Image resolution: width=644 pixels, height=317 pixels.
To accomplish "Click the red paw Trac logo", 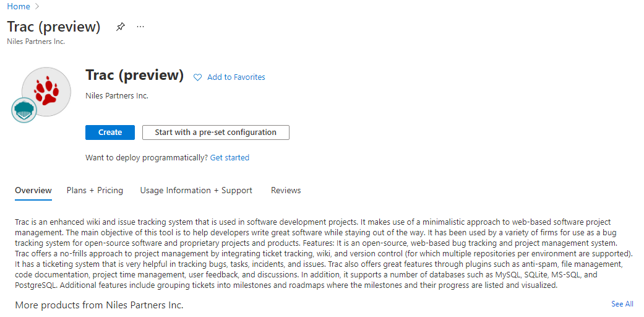I will [x=46, y=92].
